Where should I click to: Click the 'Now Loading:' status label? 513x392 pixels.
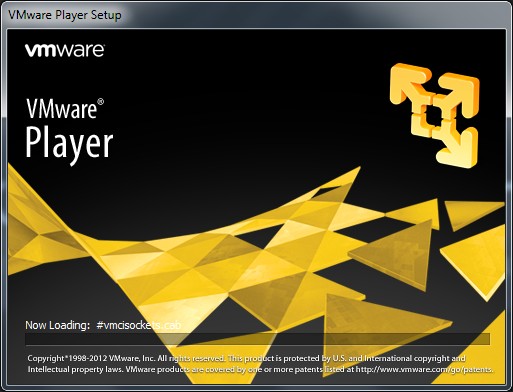pyautogui.click(x=58, y=325)
